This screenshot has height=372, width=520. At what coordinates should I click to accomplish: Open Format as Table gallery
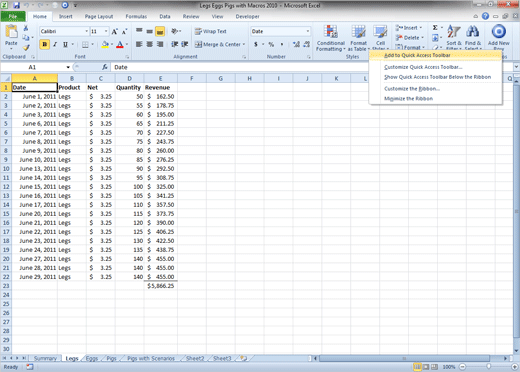click(x=358, y=38)
